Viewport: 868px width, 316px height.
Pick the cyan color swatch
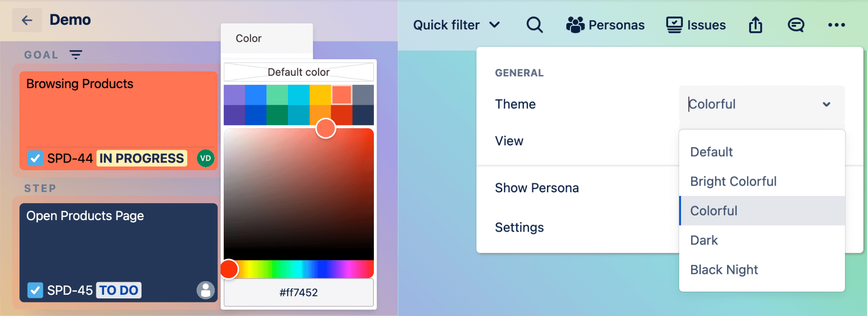[298, 95]
